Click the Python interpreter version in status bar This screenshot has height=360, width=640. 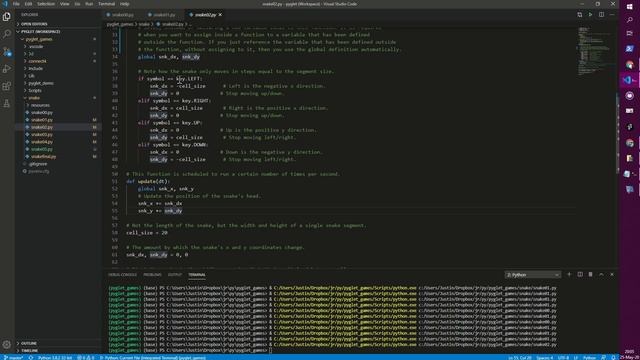(55, 358)
